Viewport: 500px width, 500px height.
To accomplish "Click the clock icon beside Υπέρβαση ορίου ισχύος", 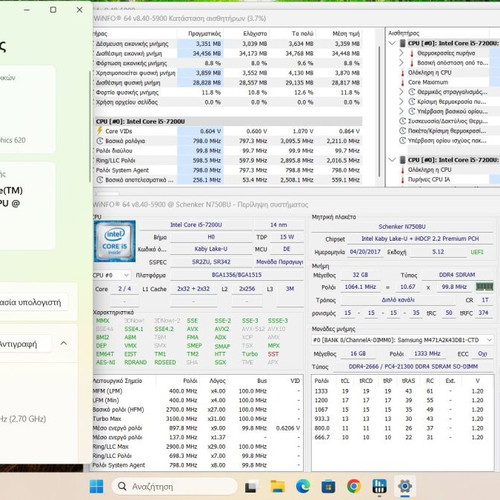I will coord(403,140).
